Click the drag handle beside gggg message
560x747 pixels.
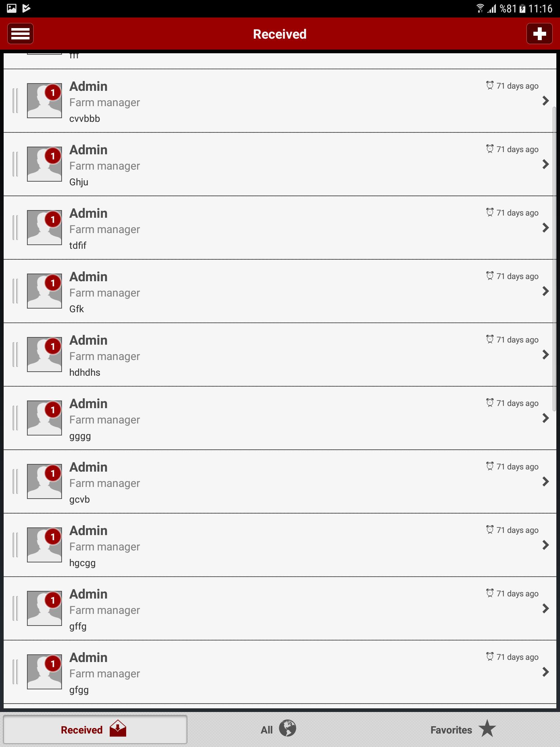point(15,418)
